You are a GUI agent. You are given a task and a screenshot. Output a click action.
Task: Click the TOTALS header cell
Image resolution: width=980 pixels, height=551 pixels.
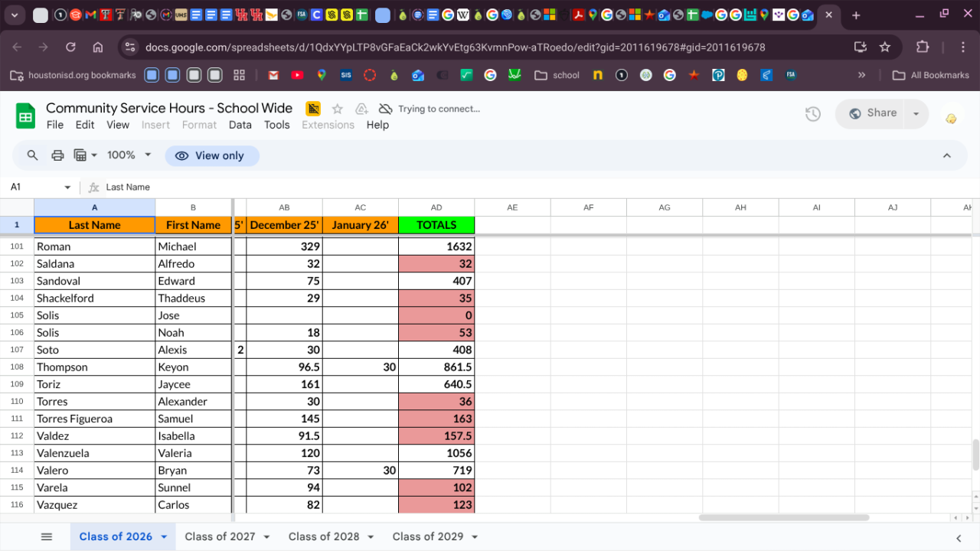click(x=436, y=225)
